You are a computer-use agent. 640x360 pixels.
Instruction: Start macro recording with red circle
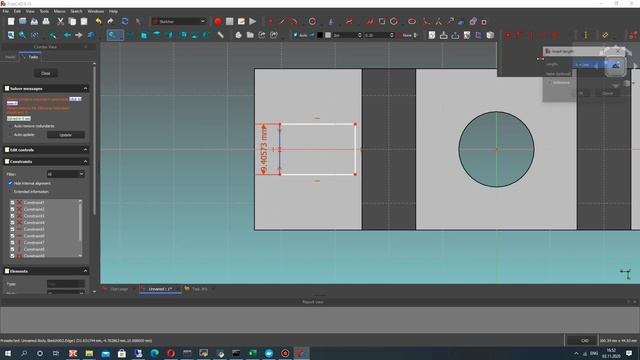[x=218, y=21]
